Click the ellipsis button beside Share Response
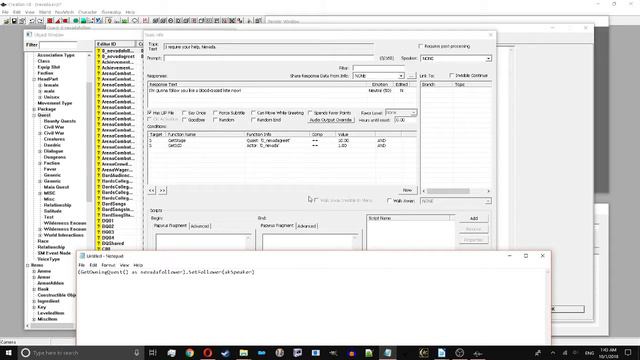Viewport: 640px width, 360px height. (x=411, y=76)
